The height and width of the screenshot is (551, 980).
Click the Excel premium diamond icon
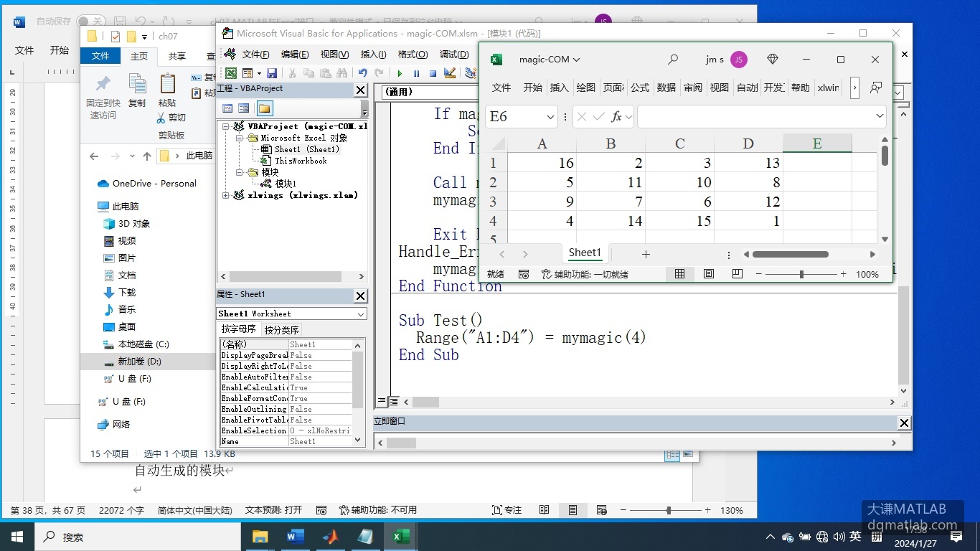coord(773,60)
